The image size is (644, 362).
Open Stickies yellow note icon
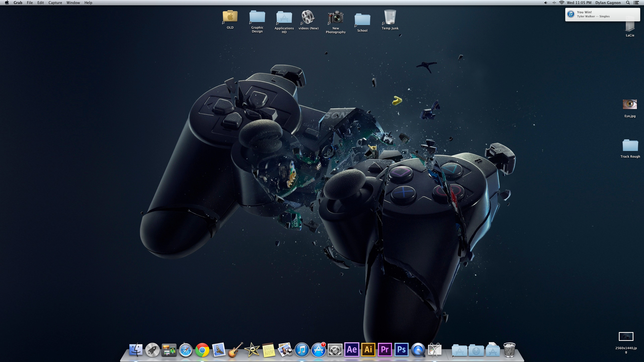pyautogui.click(x=269, y=350)
